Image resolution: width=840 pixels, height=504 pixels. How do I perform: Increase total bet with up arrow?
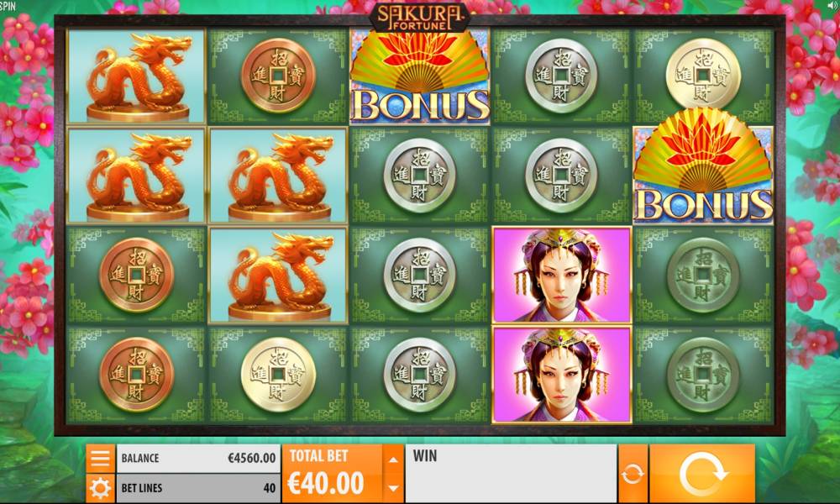(x=393, y=459)
